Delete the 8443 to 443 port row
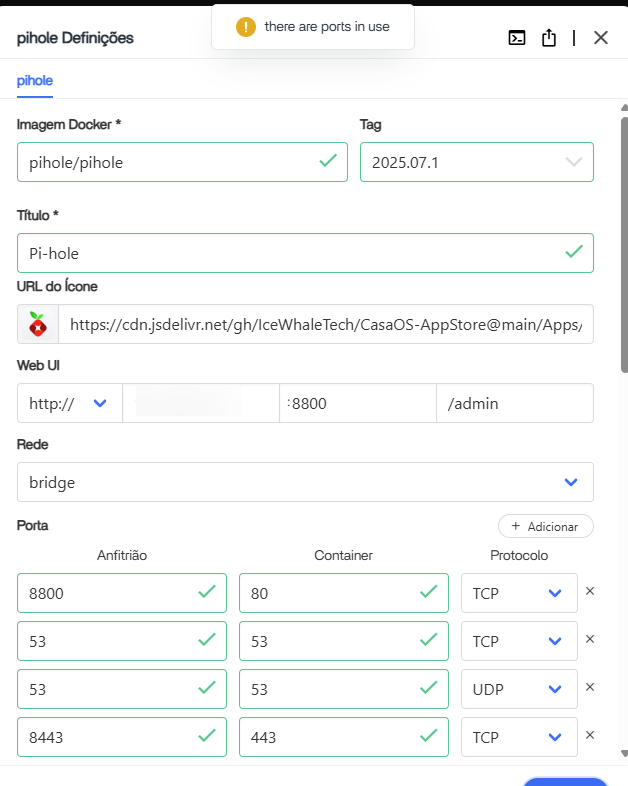Image resolution: width=628 pixels, height=786 pixels. tap(589, 736)
